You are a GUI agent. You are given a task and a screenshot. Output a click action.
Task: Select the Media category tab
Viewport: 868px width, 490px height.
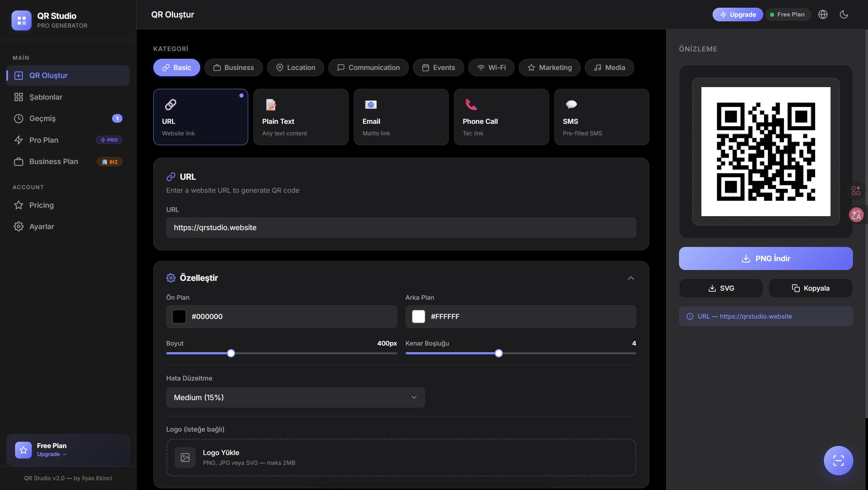[x=609, y=68]
